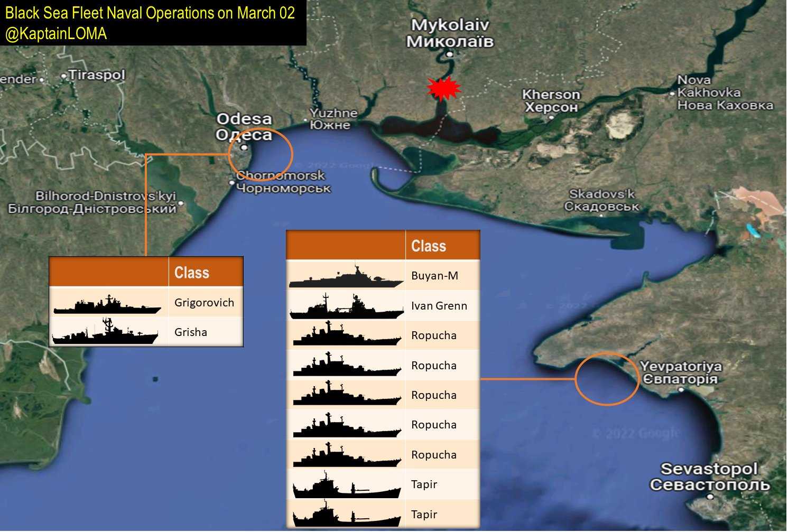788x532 pixels.
Task: Click the 'Tiraspol' map label
Action: point(97,75)
